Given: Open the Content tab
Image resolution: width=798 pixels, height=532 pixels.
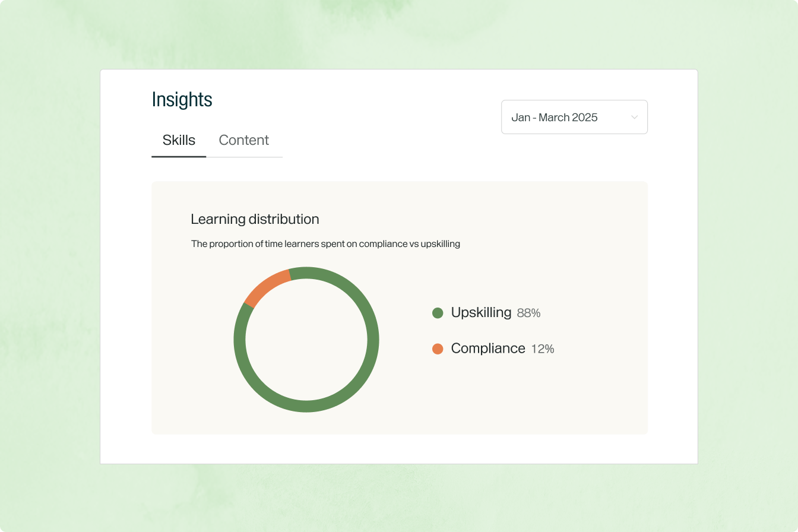Looking at the screenshot, I should click(243, 140).
